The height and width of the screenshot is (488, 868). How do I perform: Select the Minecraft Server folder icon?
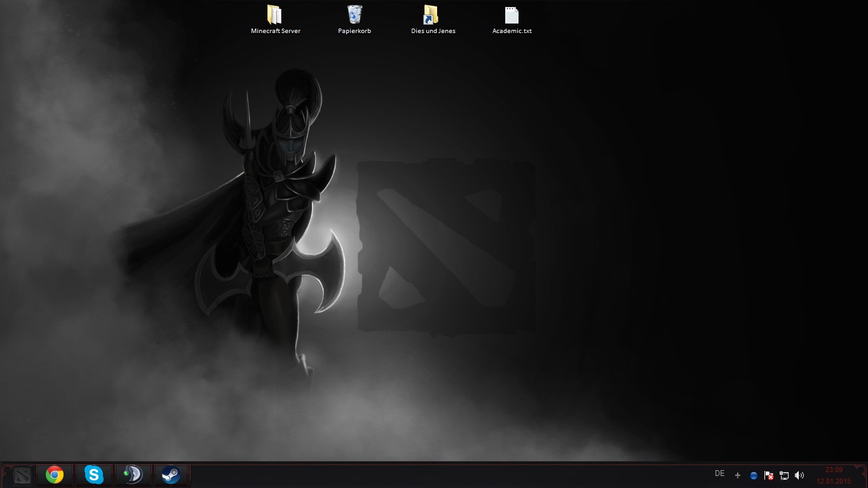(x=275, y=20)
